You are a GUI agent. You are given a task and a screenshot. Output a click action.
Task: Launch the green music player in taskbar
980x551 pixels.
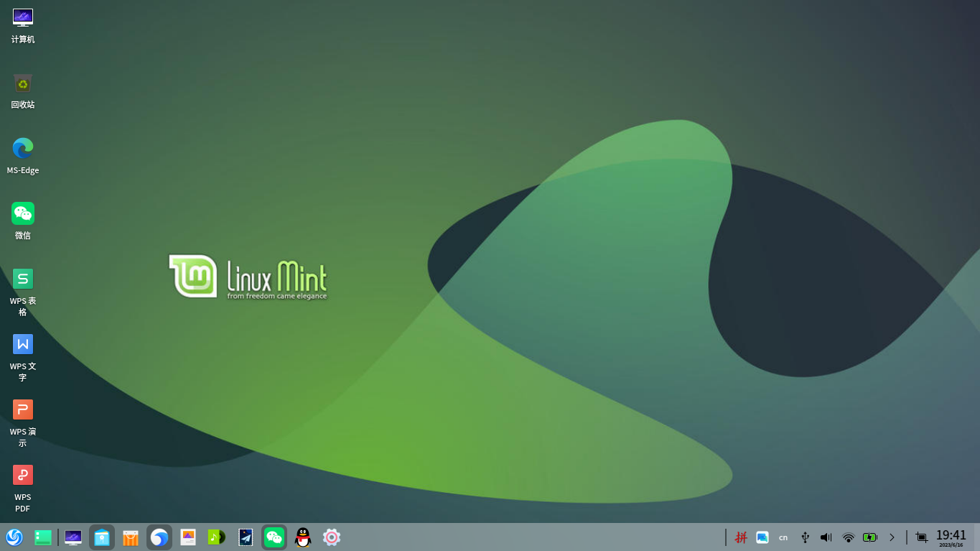(217, 537)
